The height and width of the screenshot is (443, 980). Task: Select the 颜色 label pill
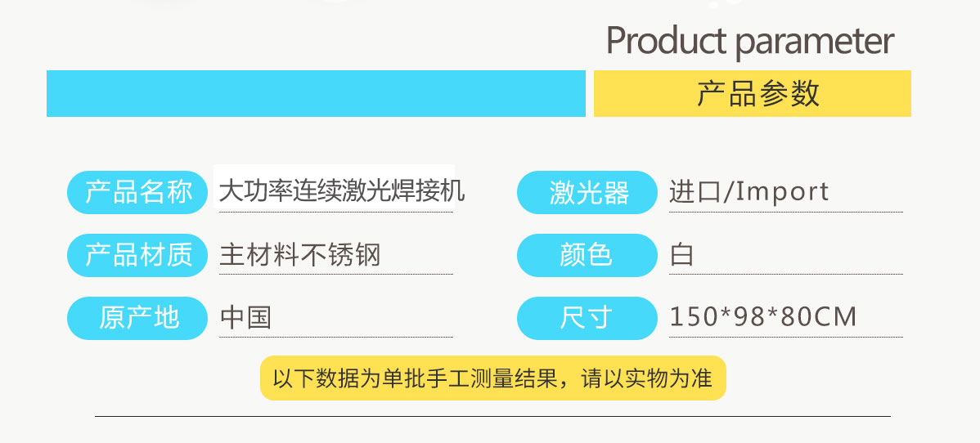587,255
